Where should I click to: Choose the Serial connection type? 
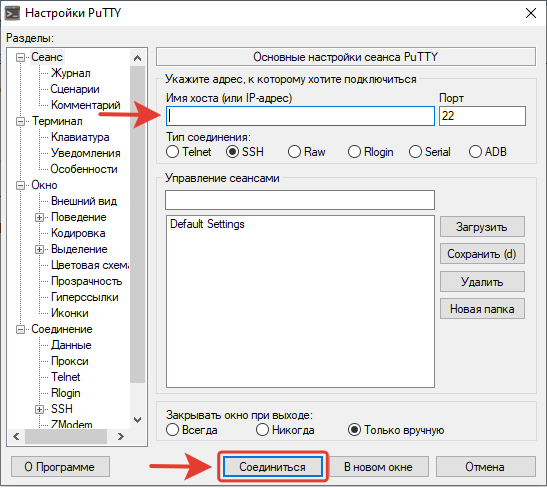(x=430, y=152)
